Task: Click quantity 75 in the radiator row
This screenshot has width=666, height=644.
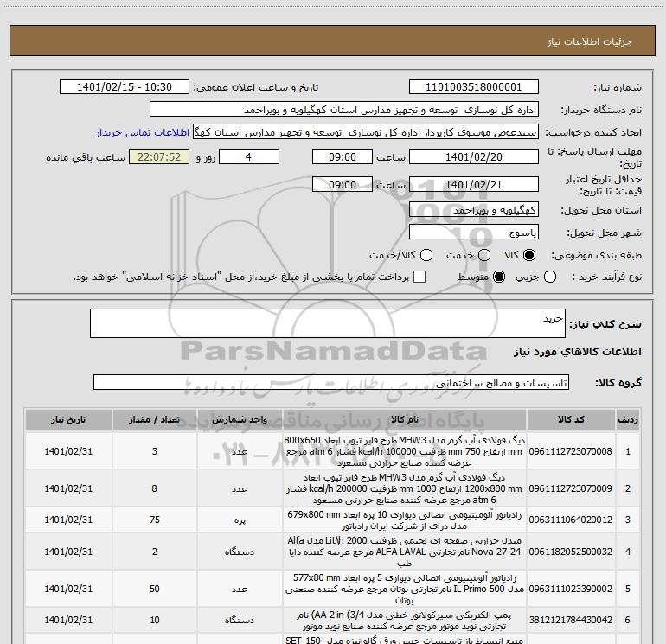Action: pos(155,520)
